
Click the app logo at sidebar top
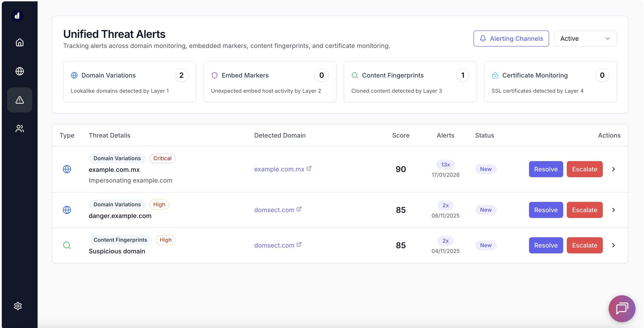(x=17, y=16)
